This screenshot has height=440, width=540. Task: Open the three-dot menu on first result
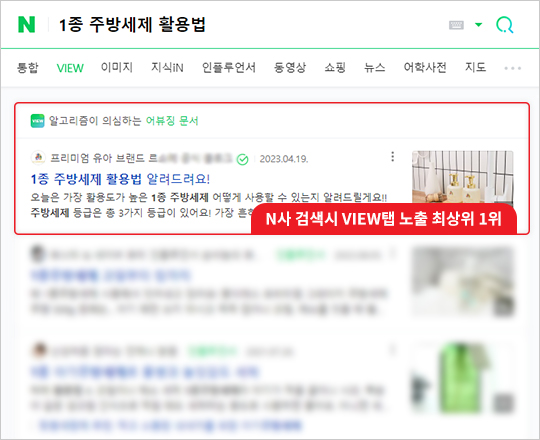point(393,157)
